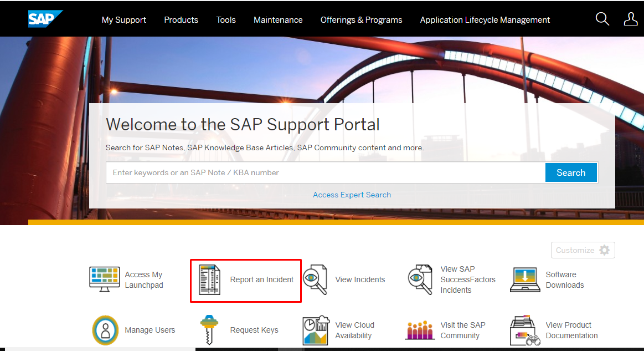The image size is (644, 351).
Task: Click the View Incidents eye-magnifier icon
Action: (x=315, y=280)
